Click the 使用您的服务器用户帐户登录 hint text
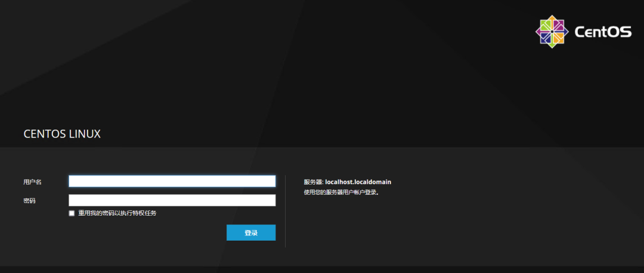This screenshot has width=644, height=273. pos(341,192)
